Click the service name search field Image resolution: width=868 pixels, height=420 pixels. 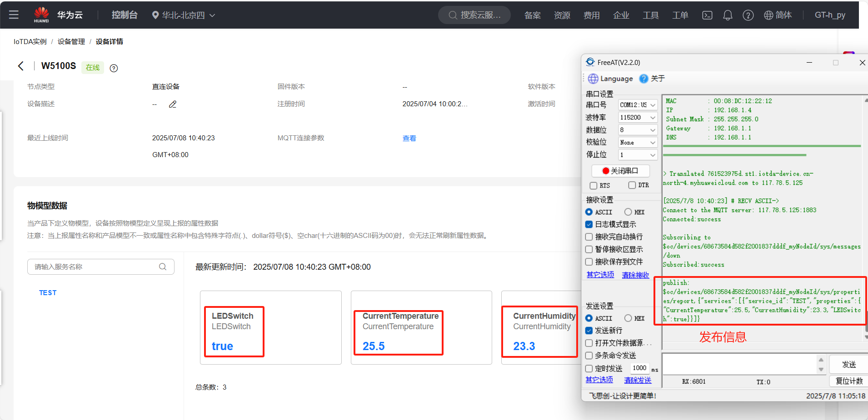click(95, 267)
